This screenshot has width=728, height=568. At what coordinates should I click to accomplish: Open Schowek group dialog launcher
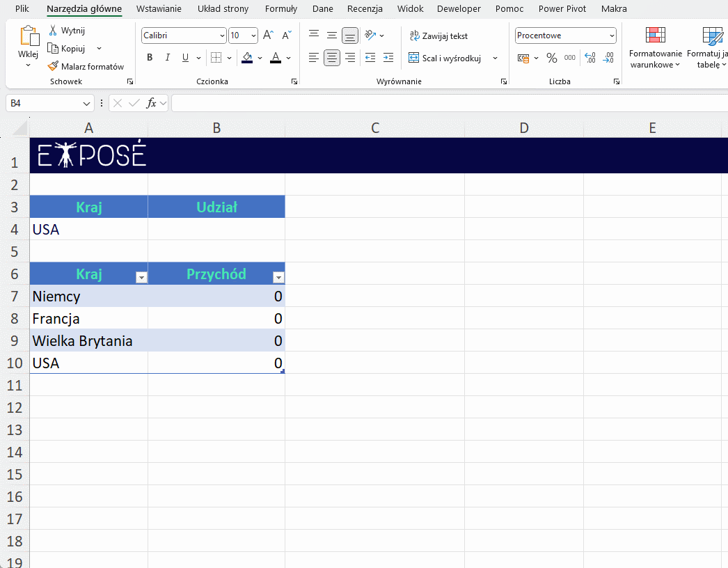click(x=130, y=81)
